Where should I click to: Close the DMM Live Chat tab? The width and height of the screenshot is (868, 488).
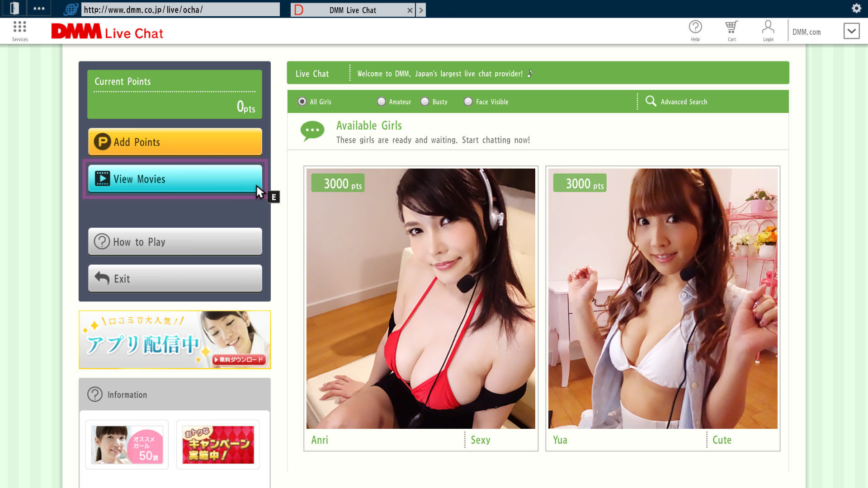[410, 10]
